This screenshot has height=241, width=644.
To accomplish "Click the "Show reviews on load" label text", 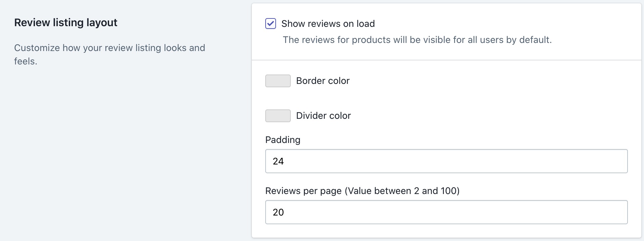I will (x=328, y=23).
